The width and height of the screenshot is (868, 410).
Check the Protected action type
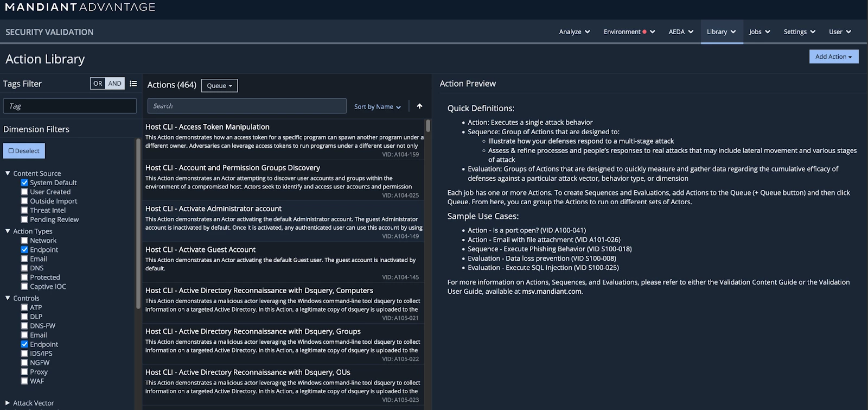point(24,277)
